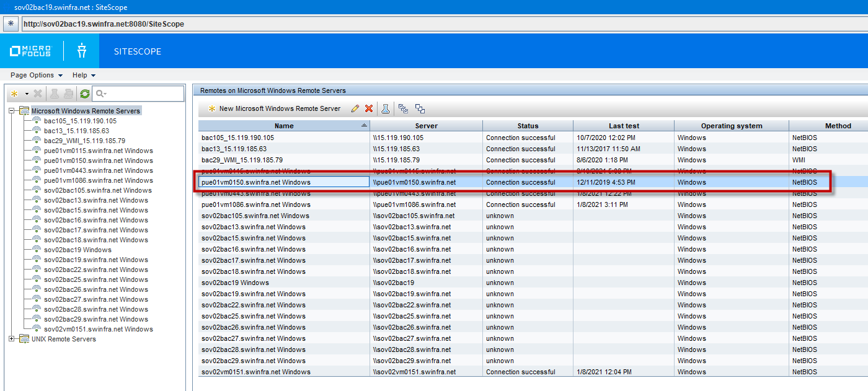Open the dropdown arrow beside the new star button
The height and width of the screenshot is (391, 868).
tap(27, 94)
